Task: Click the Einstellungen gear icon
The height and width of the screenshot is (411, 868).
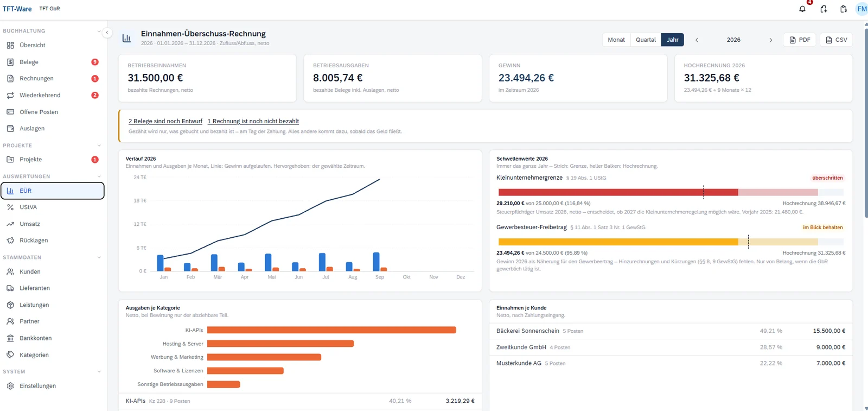Action: coord(10,386)
